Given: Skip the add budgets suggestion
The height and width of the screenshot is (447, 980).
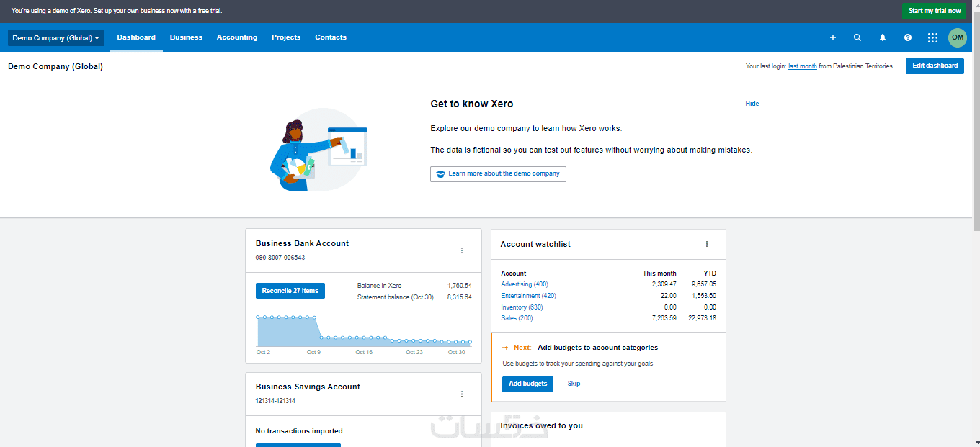Looking at the screenshot, I should point(574,384).
